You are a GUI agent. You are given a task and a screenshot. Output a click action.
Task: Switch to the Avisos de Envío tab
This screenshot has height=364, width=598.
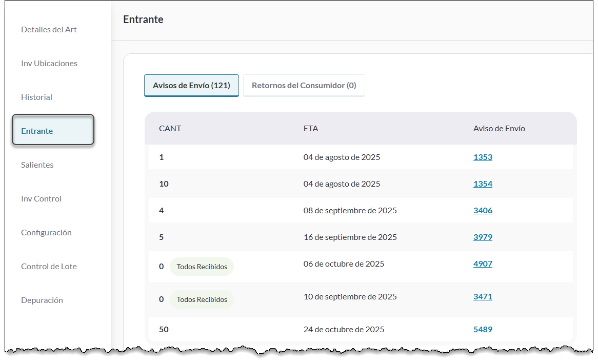click(x=191, y=85)
